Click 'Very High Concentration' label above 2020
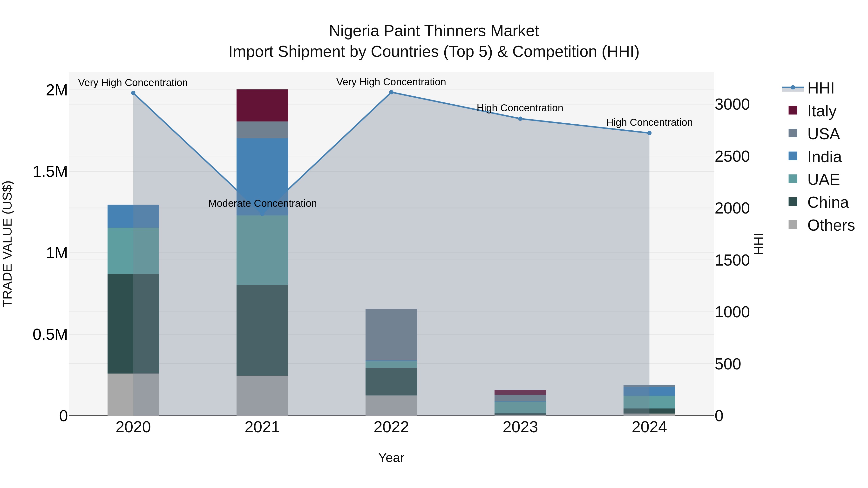 pos(133,83)
